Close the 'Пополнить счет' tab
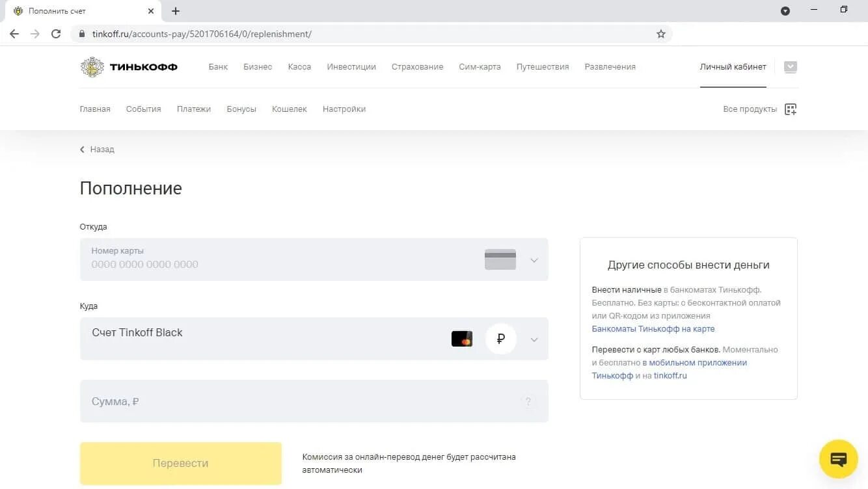This screenshot has height=489, width=868. (x=151, y=11)
